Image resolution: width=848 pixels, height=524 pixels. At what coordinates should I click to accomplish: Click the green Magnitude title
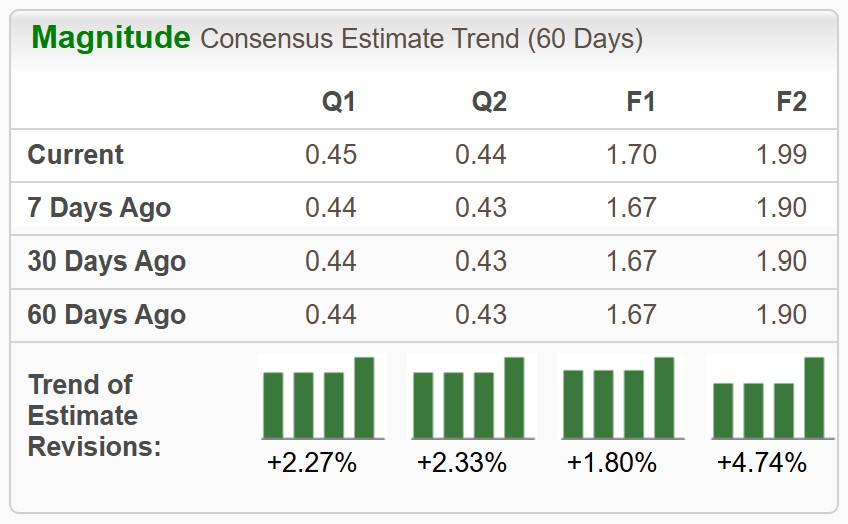[x=111, y=37]
